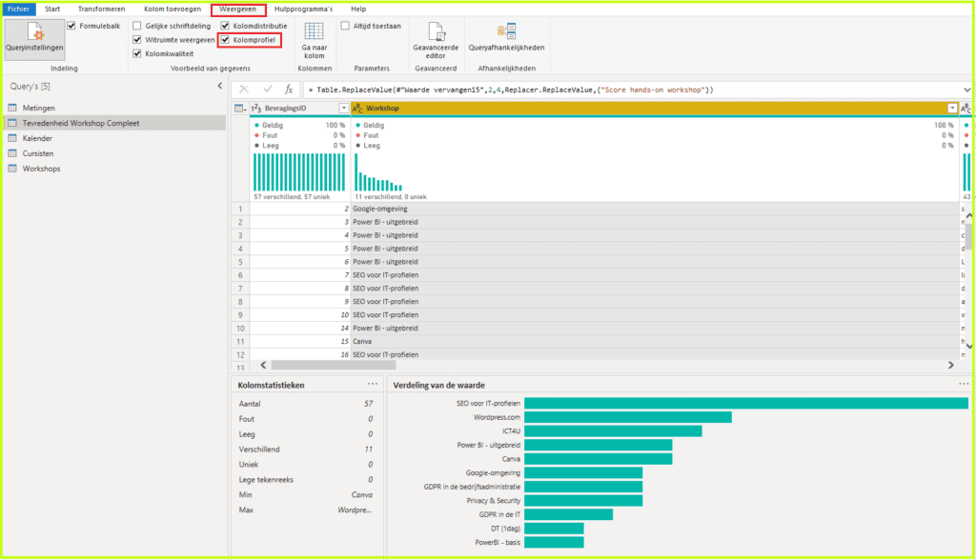Select Power BI - uitgebreid cell in row 10
This screenshot has height=560, width=976.
[655, 328]
